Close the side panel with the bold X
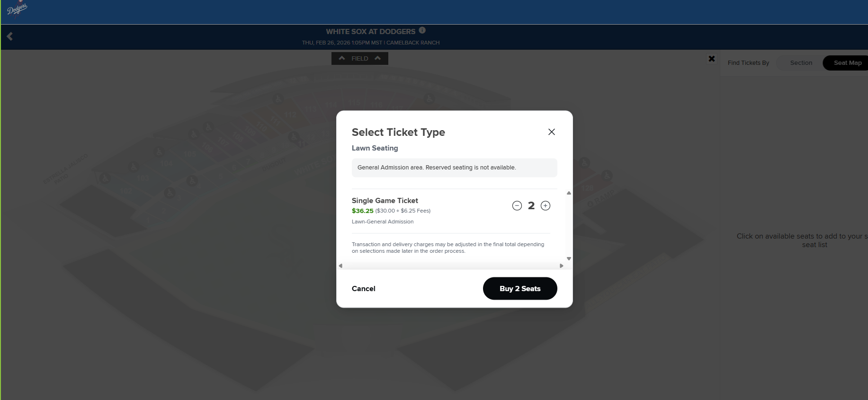The width and height of the screenshot is (868, 400). click(x=711, y=59)
